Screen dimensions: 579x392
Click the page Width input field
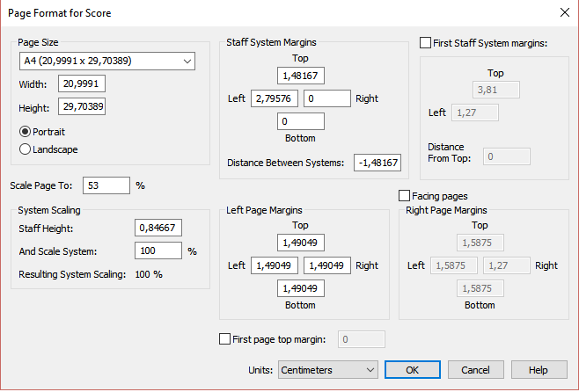click(x=82, y=84)
